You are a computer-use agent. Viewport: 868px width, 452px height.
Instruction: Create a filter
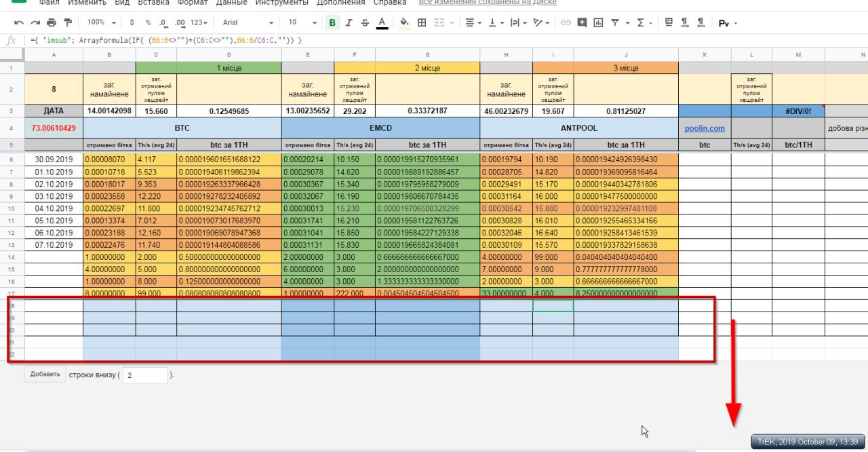614,22
